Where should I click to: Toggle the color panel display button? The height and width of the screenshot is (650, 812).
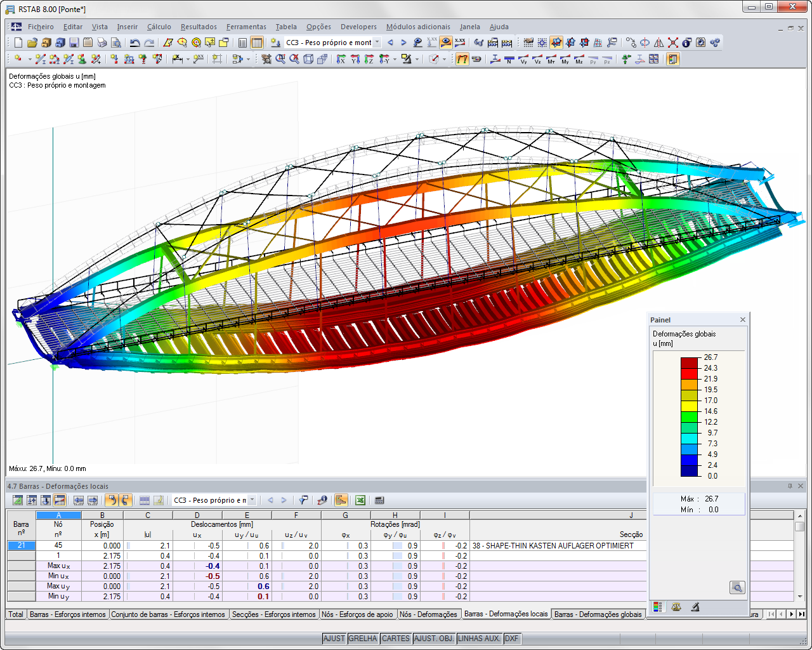673,59
